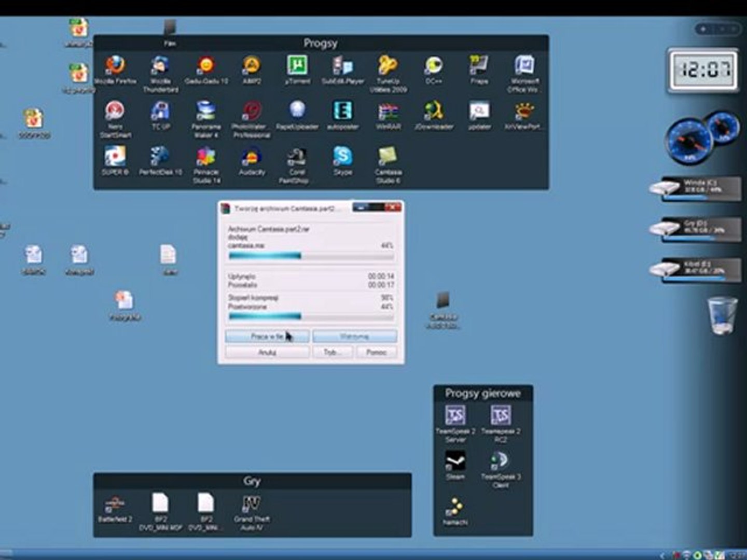This screenshot has width=747, height=560.
Task: Launch Pinnacle Studio 14
Action: coord(206,165)
